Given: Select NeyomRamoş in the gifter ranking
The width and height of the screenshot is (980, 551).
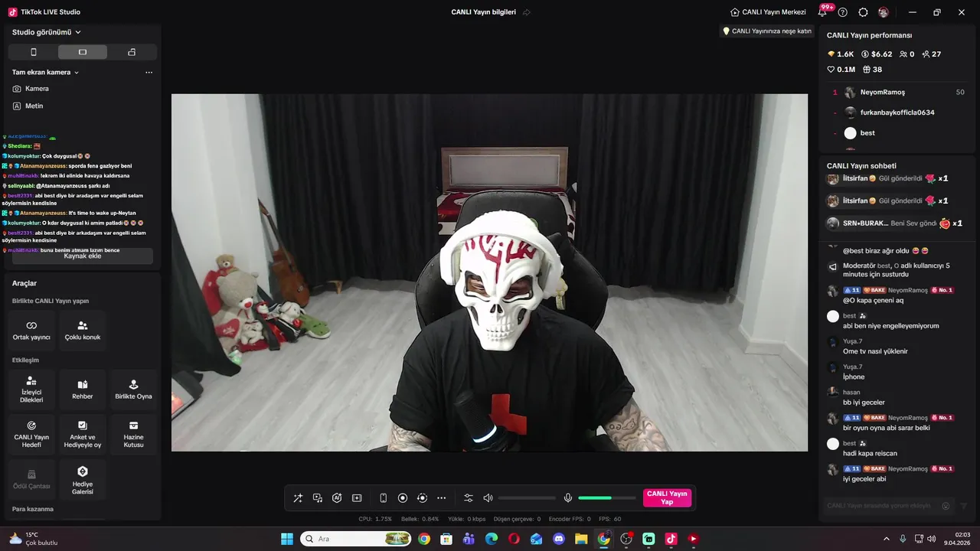Looking at the screenshot, I should coord(899,92).
